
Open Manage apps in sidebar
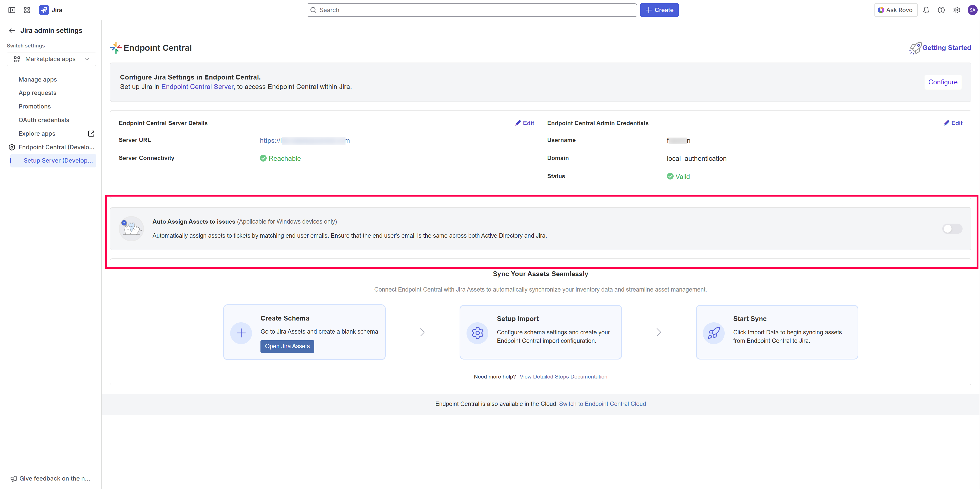38,79
